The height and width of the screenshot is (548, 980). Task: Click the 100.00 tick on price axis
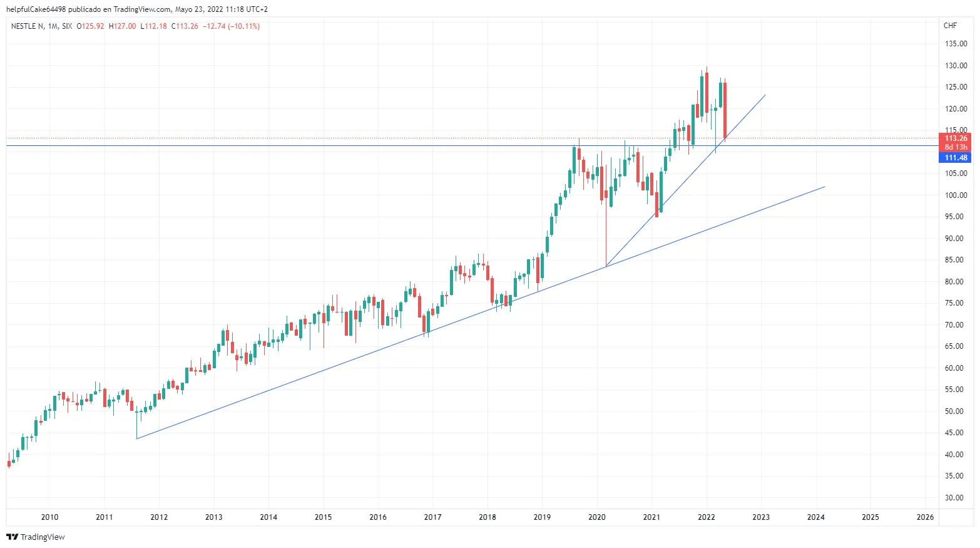pos(956,195)
